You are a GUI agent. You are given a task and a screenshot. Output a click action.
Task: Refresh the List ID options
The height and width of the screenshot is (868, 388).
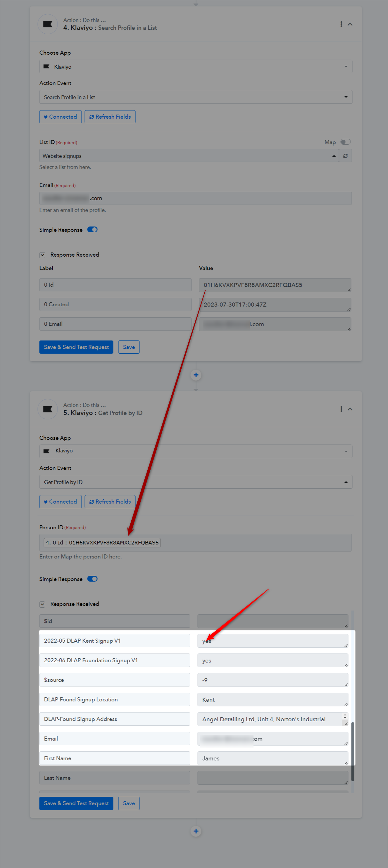tap(346, 156)
